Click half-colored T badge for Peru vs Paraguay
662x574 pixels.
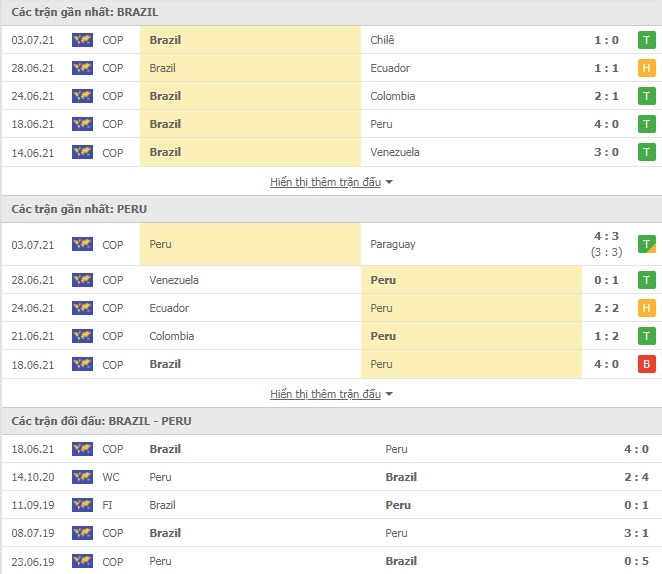646,244
